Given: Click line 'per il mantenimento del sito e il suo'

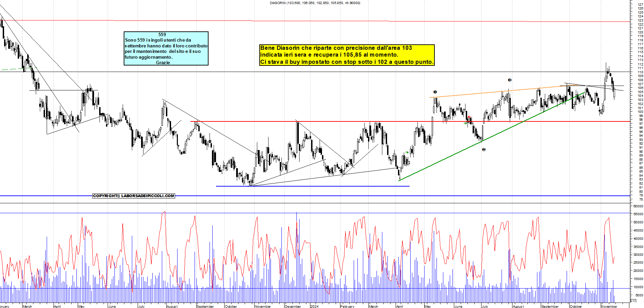Looking at the screenshot, I should coord(163,51).
